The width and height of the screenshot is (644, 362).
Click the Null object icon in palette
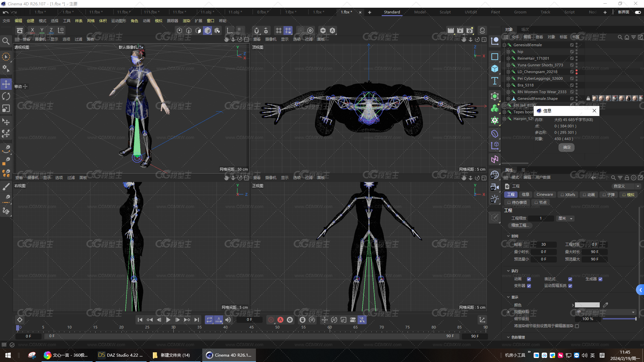click(x=495, y=41)
